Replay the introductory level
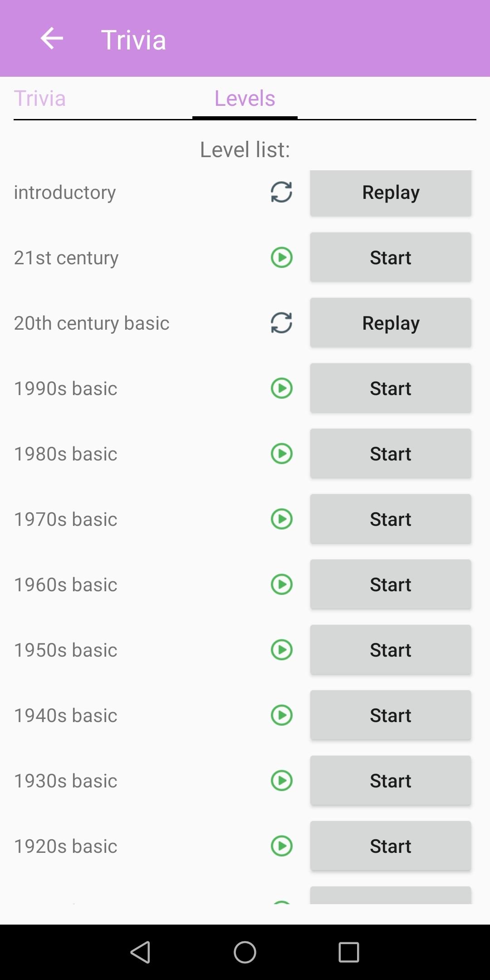The height and width of the screenshot is (980, 490). click(391, 192)
